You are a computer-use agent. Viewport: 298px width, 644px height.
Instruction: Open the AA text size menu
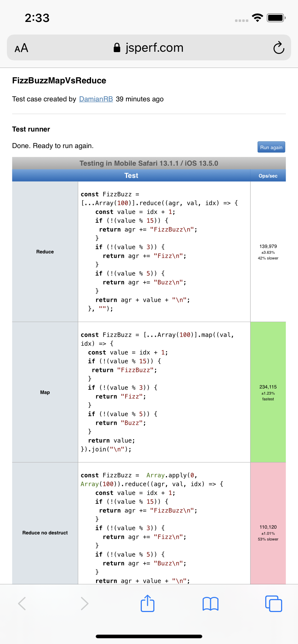(x=21, y=48)
